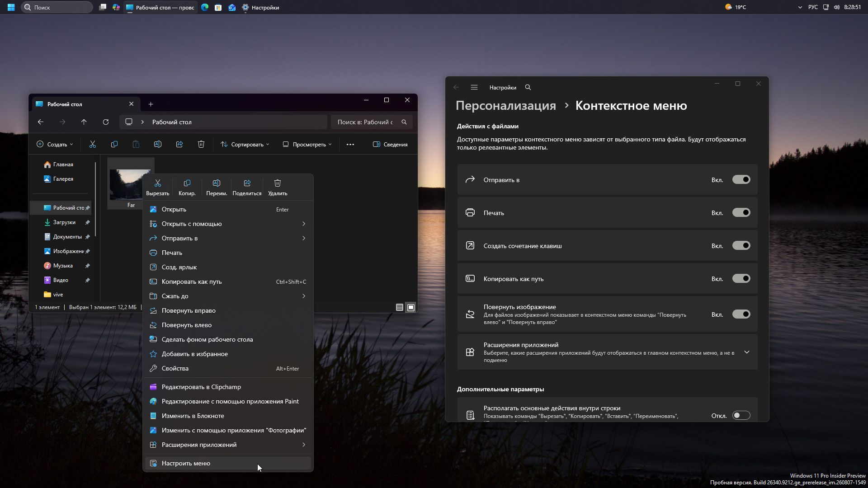The height and width of the screenshot is (488, 868).
Task: Click the Share icon in the context menu
Action: [247, 183]
